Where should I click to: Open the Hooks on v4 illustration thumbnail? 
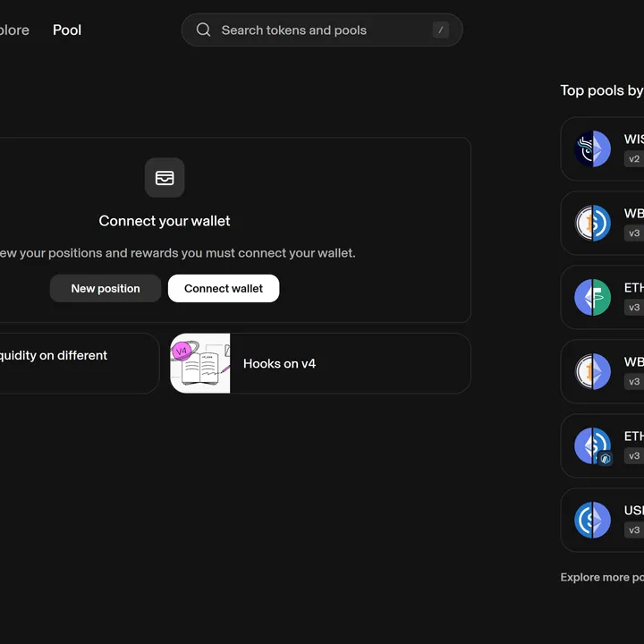pyautogui.click(x=200, y=363)
